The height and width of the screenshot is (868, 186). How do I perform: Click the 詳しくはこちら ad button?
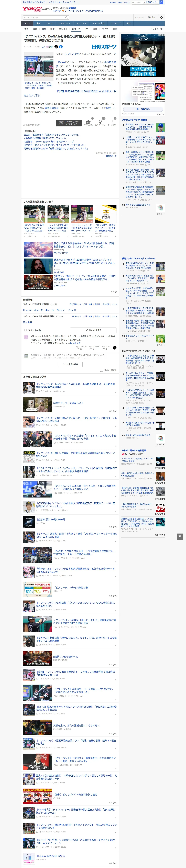143,109
